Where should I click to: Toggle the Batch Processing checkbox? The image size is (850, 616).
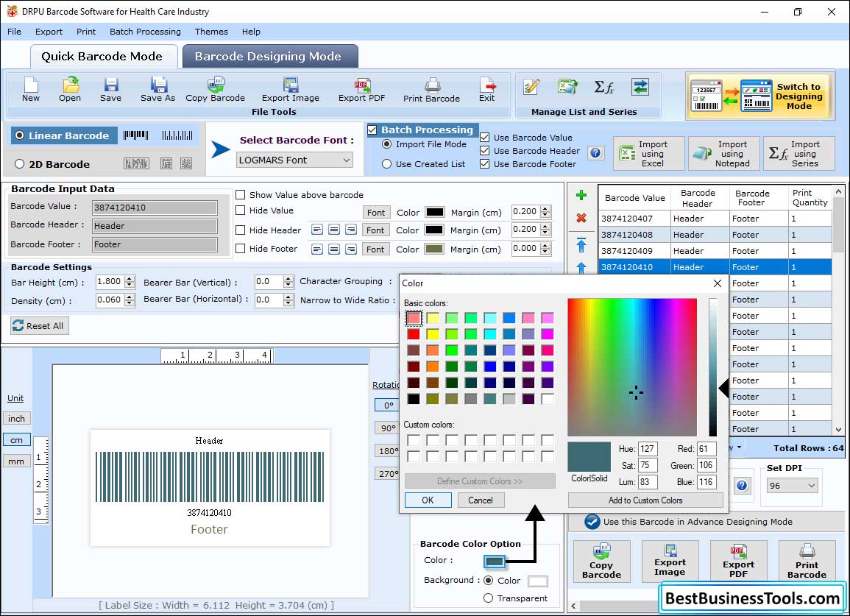click(372, 130)
